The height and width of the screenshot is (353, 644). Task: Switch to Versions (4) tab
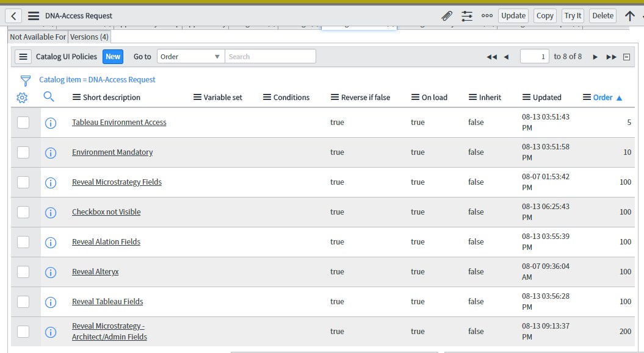(89, 37)
